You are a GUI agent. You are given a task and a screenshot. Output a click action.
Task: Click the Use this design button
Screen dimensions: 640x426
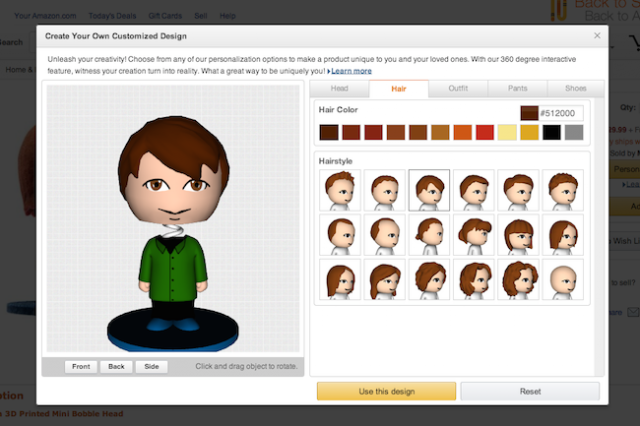point(386,391)
